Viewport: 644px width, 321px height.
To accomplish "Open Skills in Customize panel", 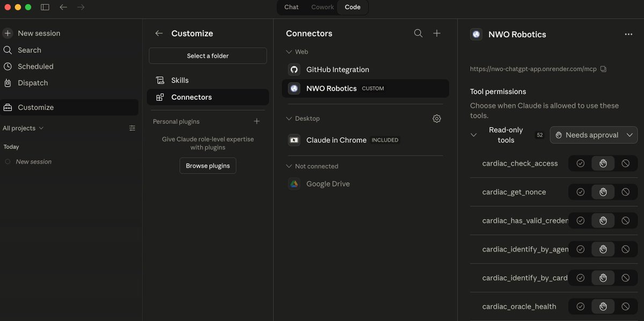I will [208, 80].
